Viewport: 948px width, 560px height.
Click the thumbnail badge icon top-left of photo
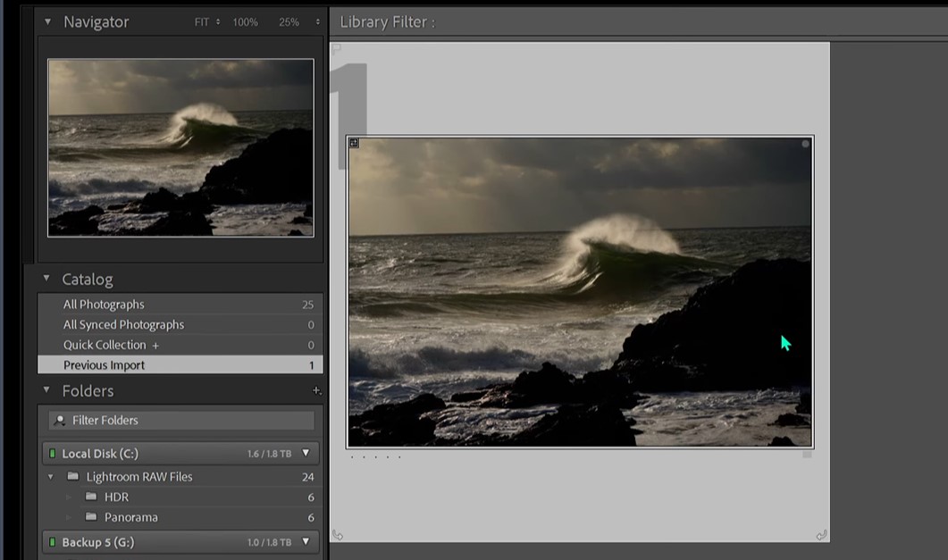[355, 143]
